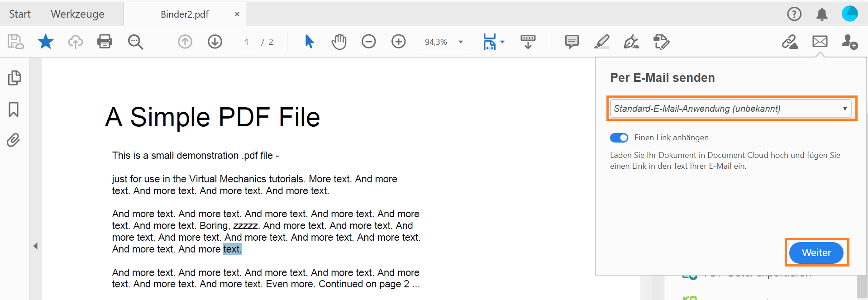Open the Standard-E-Mail-Anwendung dropdown
The height and width of the screenshot is (300, 868).
click(x=730, y=109)
